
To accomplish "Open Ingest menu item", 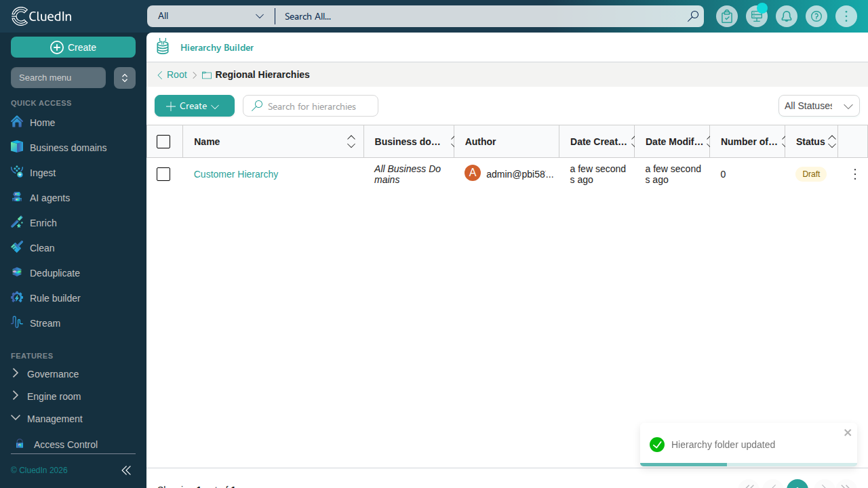I will (43, 173).
